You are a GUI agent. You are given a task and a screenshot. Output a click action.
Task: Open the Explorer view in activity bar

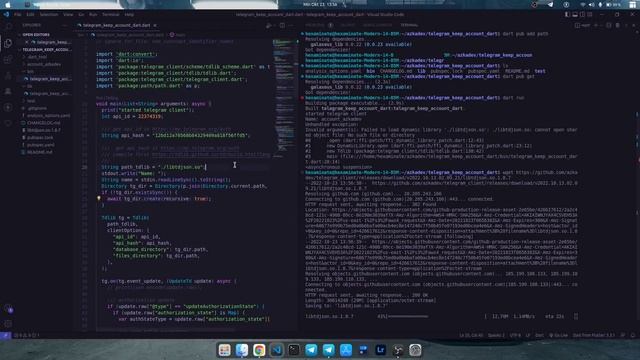pos(8,43)
